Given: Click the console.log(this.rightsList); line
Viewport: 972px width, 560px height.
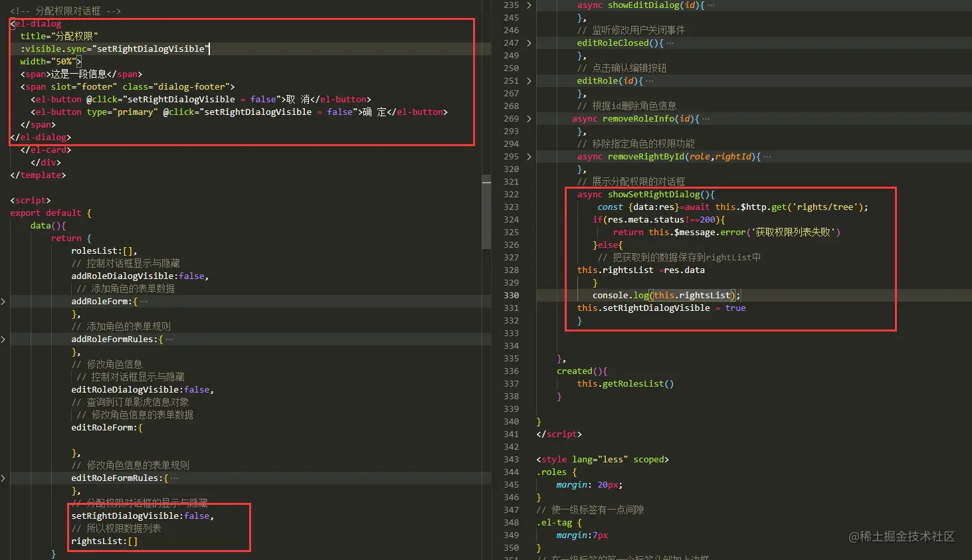Looking at the screenshot, I should 666,295.
